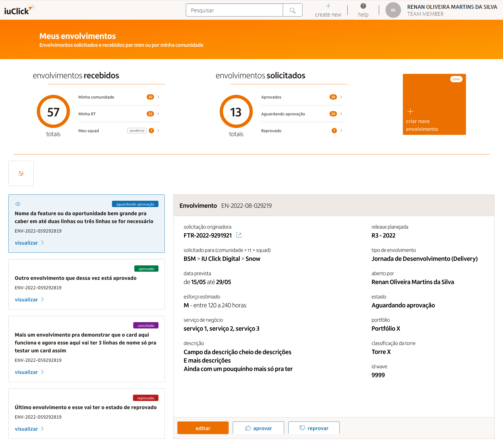
Task: Click the reprovado status tag
Action: click(x=146, y=398)
